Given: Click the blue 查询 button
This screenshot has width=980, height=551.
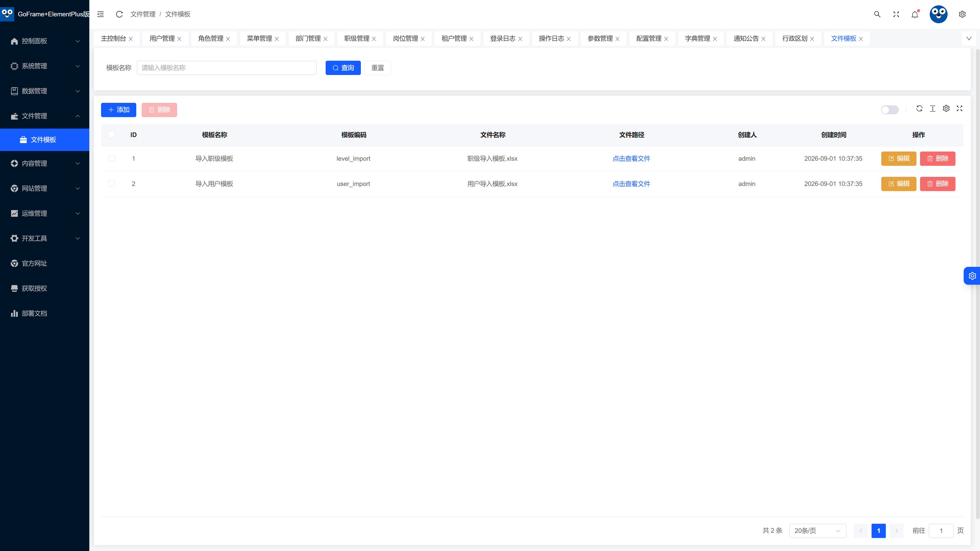Looking at the screenshot, I should pos(343,68).
